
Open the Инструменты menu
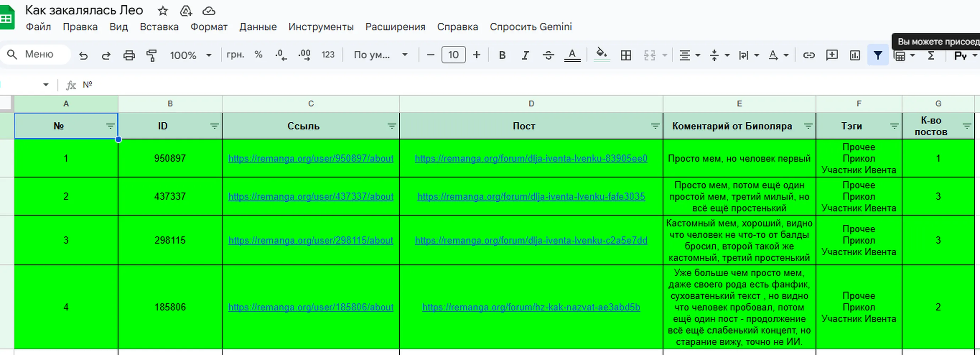click(x=321, y=27)
